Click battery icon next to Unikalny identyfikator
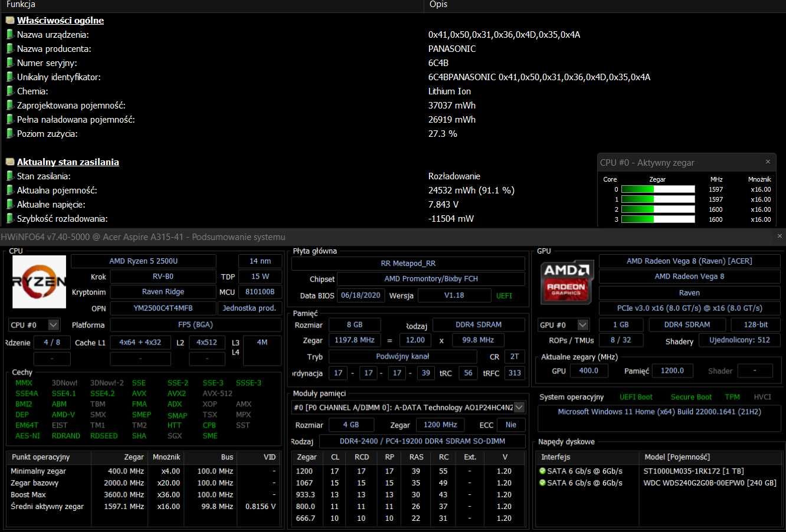 [x=10, y=77]
